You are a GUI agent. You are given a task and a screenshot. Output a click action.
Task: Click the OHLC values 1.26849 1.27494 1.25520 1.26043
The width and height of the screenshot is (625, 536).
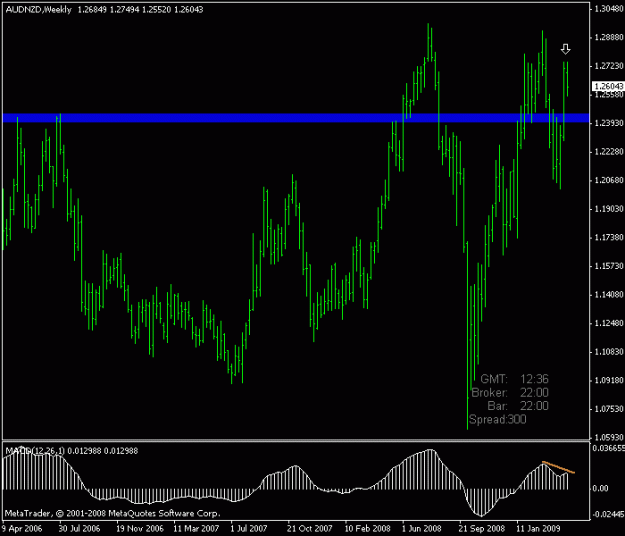tap(140, 10)
